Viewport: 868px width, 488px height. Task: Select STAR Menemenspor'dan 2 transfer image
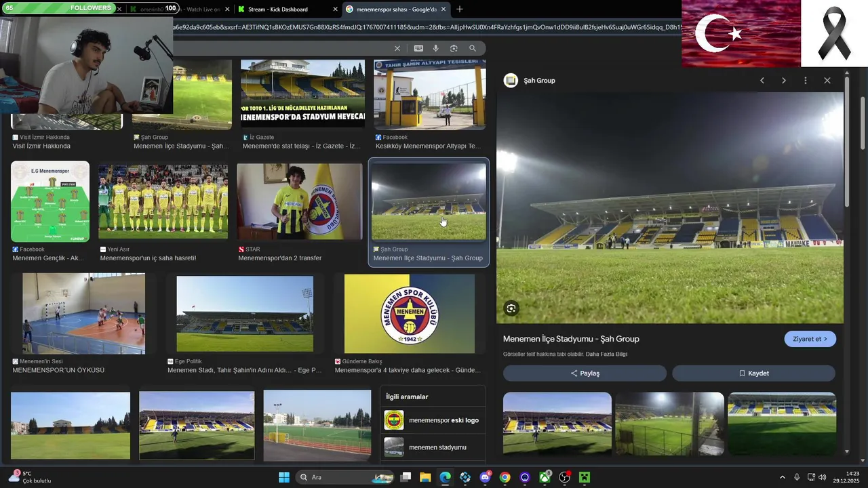(300, 201)
